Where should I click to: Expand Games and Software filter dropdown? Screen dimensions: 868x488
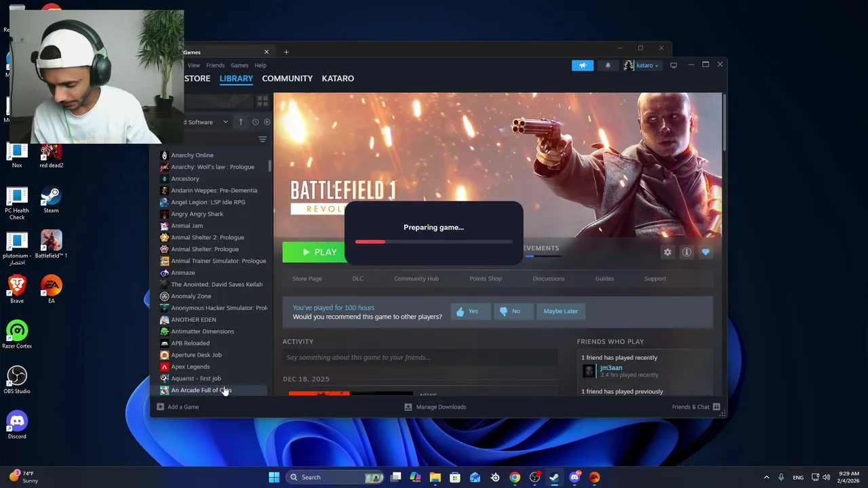pos(208,122)
